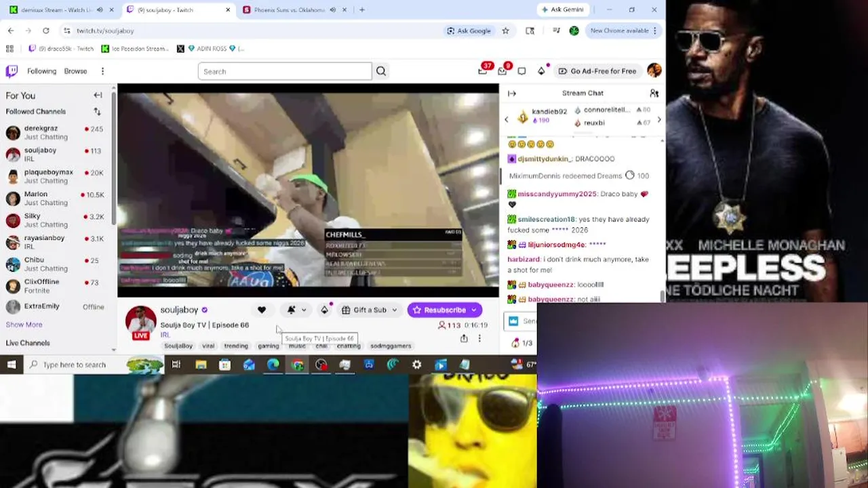
Task: Open the Bits diamond icon in header
Action: tap(541, 70)
